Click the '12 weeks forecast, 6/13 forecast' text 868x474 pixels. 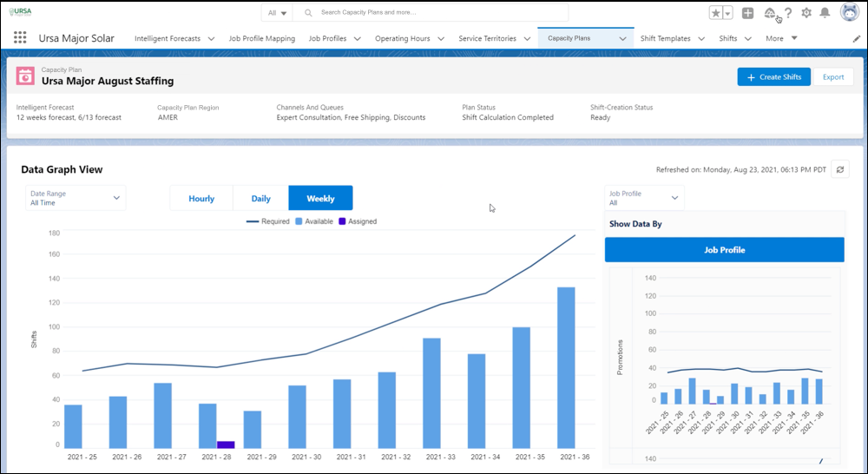click(x=69, y=117)
